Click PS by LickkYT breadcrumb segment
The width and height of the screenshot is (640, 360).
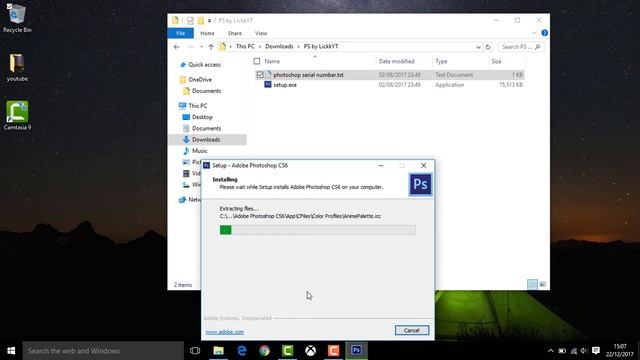click(321, 47)
